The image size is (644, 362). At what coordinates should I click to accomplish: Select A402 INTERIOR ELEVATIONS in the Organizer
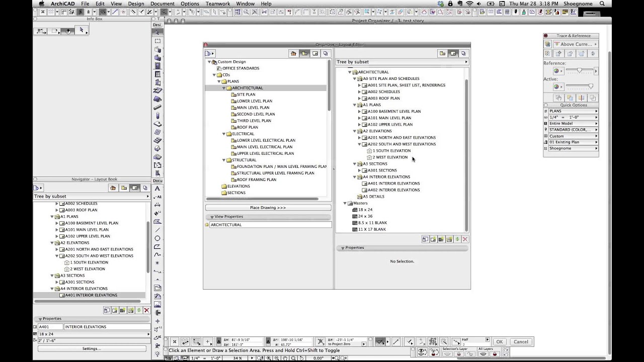pos(393,190)
